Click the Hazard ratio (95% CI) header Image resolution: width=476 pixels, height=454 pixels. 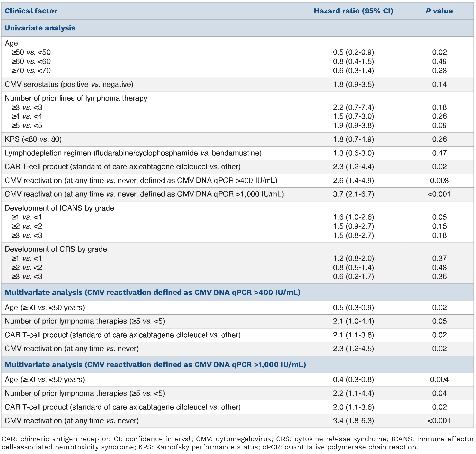(x=353, y=11)
